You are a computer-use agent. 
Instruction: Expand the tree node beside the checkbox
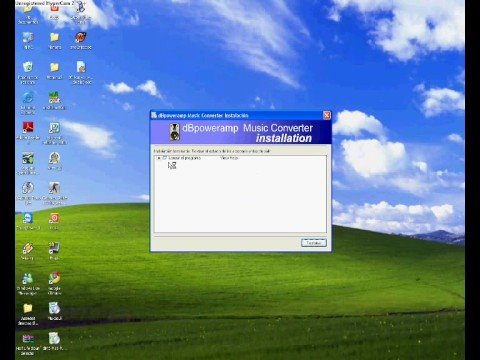pos(159,158)
